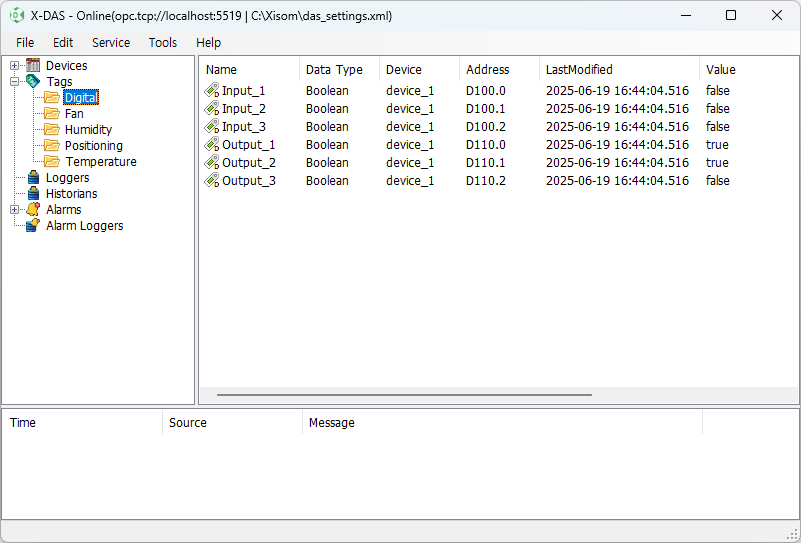Sort by the LastModified column header
Image resolution: width=801 pixels, height=543 pixels.
click(x=579, y=70)
